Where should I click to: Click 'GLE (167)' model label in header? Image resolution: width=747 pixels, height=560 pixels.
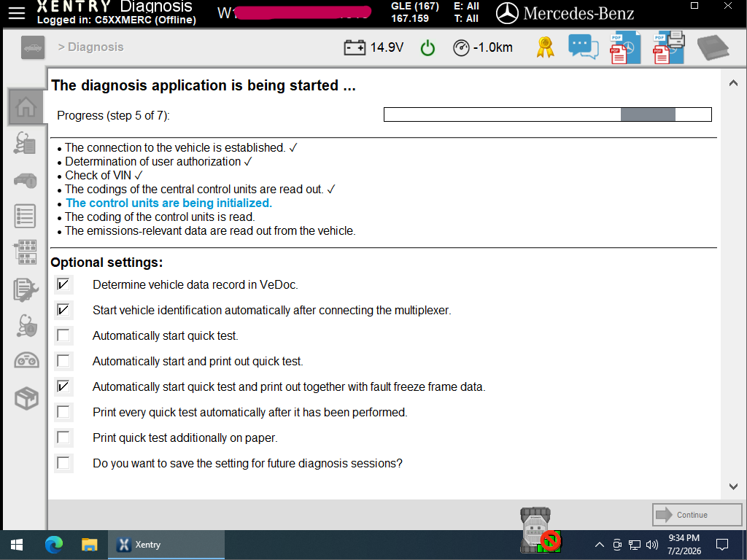pyautogui.click(x=415, y=6)
